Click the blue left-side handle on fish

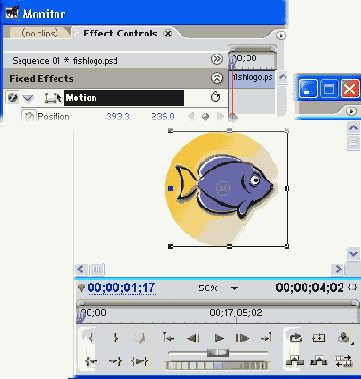170,189
